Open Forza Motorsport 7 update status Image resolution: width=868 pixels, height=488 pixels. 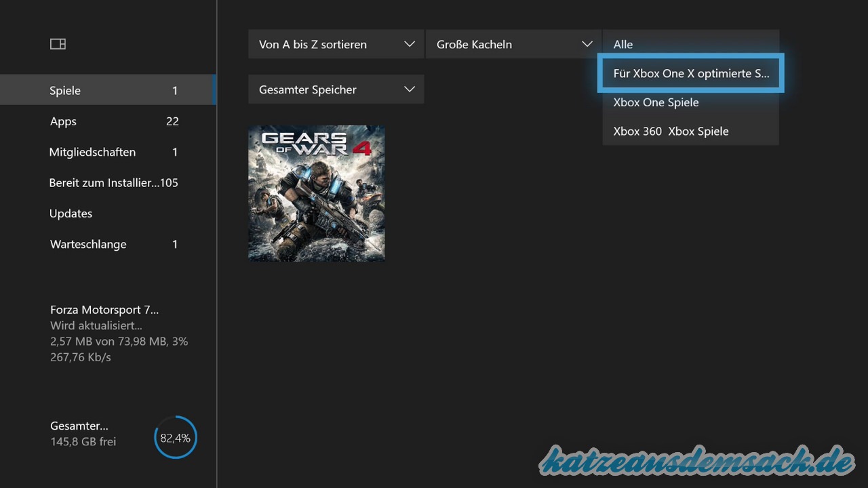tap(119, 333)
